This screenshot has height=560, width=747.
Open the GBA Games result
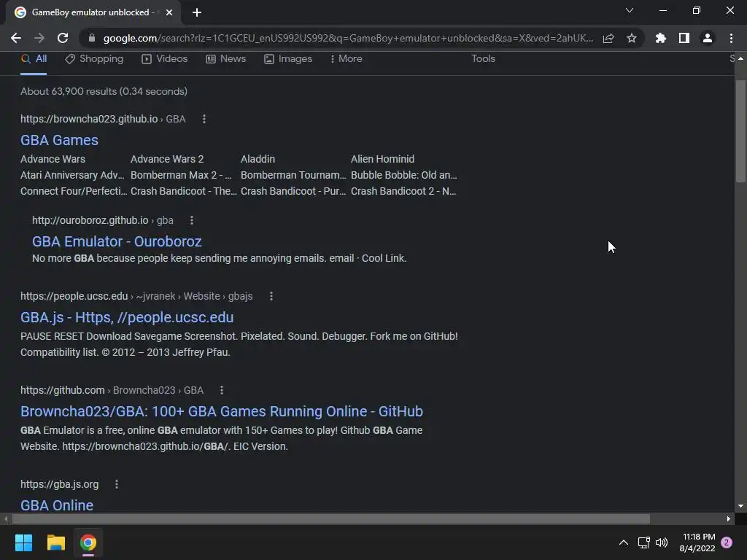[59, 140]
